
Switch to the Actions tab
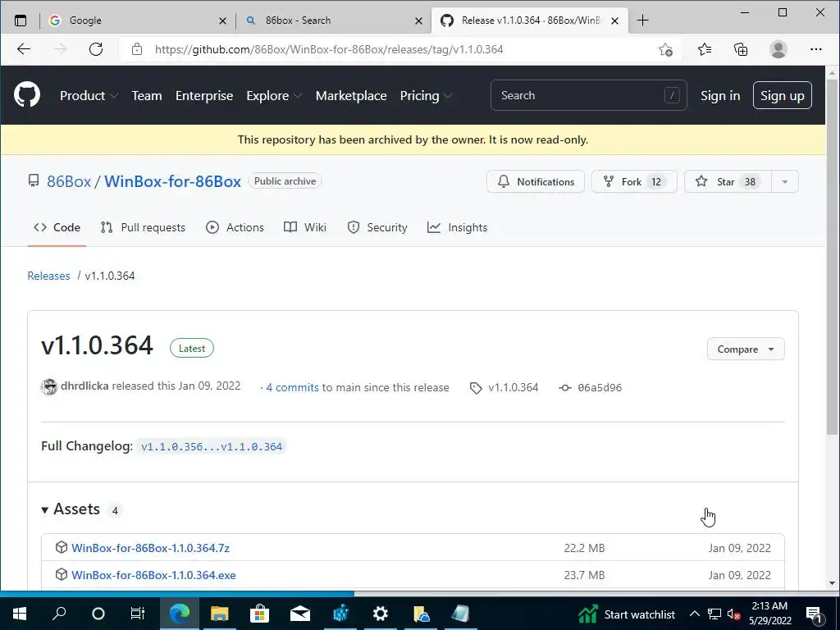point(235,227)
